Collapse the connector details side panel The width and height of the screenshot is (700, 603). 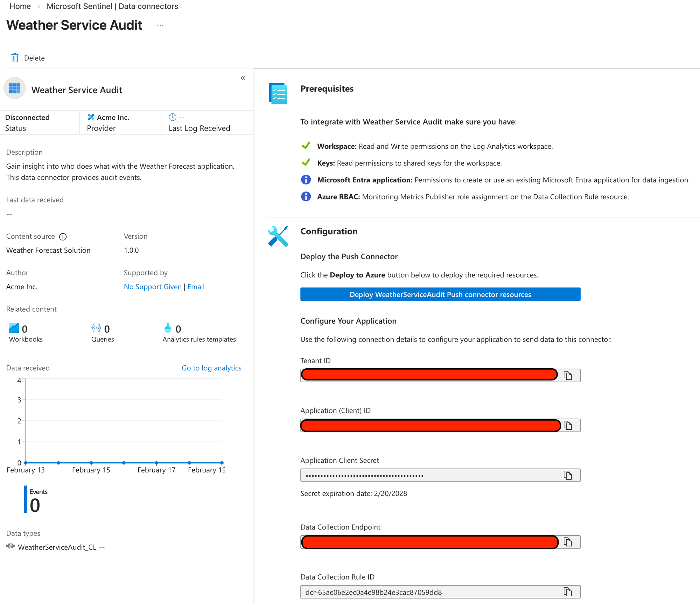click(x=243, y=78)
